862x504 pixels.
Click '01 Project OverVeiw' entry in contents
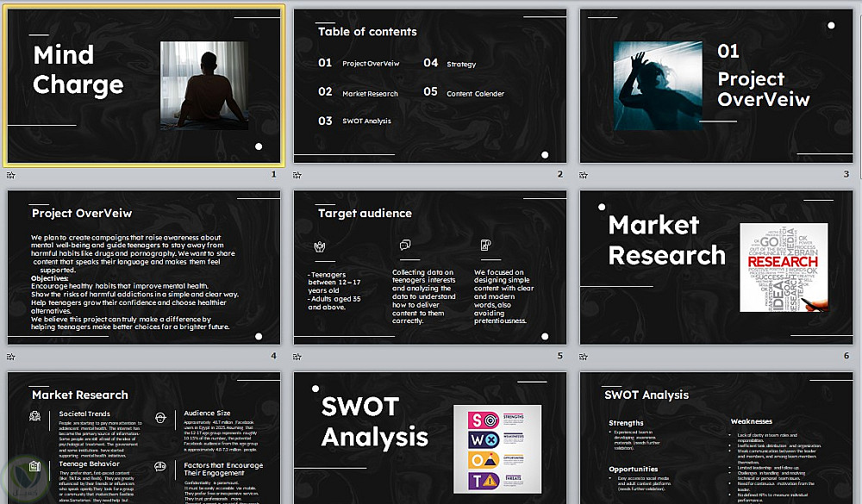point(359,63)
